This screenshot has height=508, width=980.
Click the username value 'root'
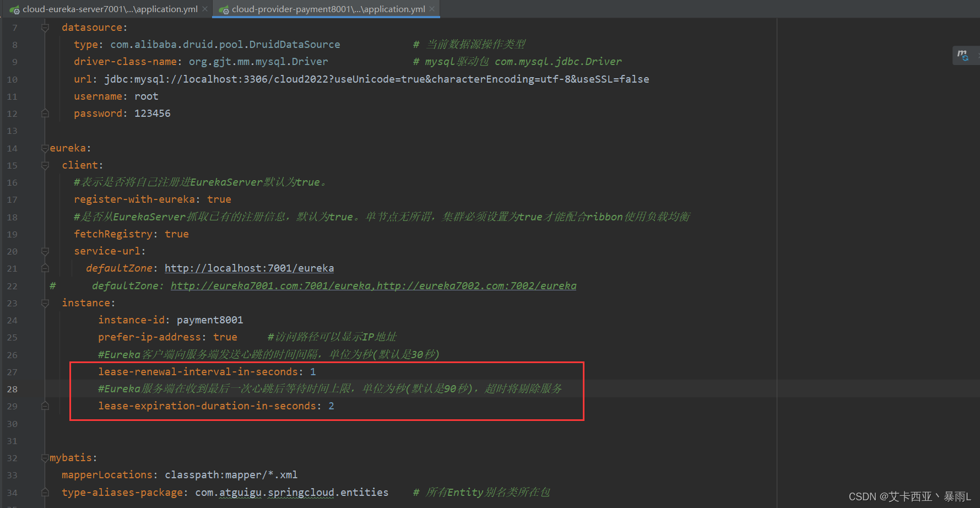147,96
